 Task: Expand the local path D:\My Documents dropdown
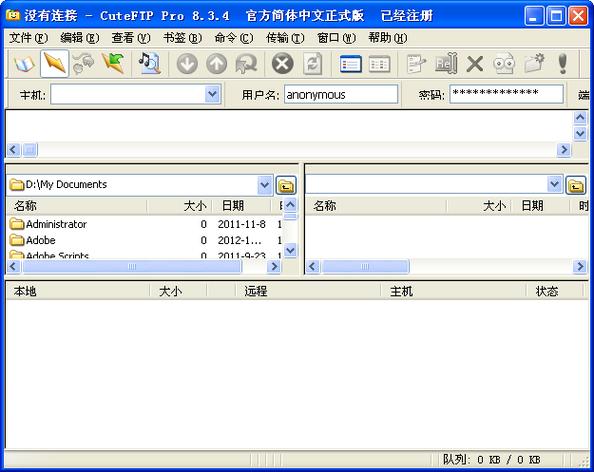(265, 185)
